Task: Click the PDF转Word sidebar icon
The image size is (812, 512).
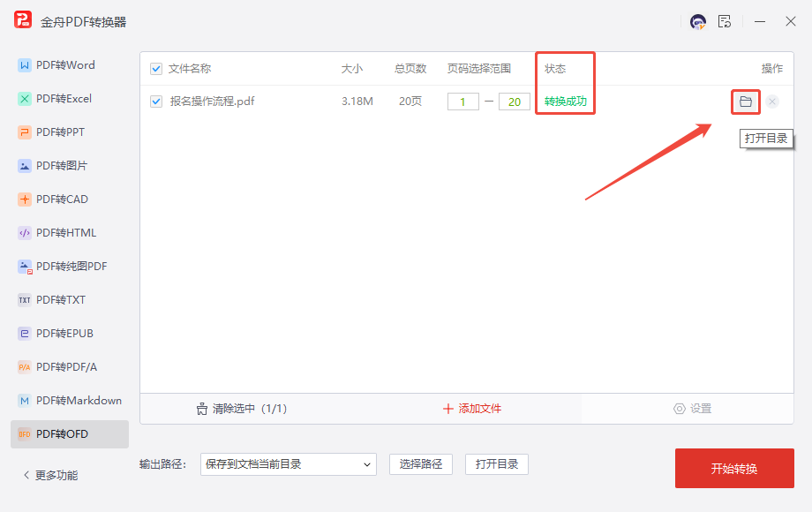Action: click(x=25, y=65)
